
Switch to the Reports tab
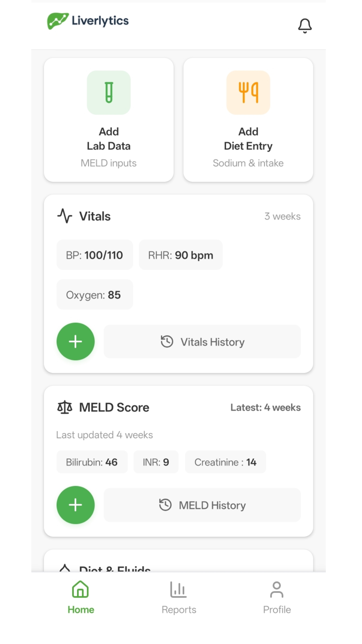click(179, 598)
